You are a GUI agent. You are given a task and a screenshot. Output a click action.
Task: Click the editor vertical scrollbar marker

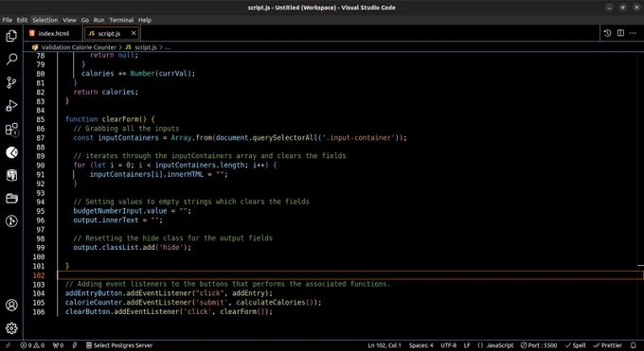[641, 266]
